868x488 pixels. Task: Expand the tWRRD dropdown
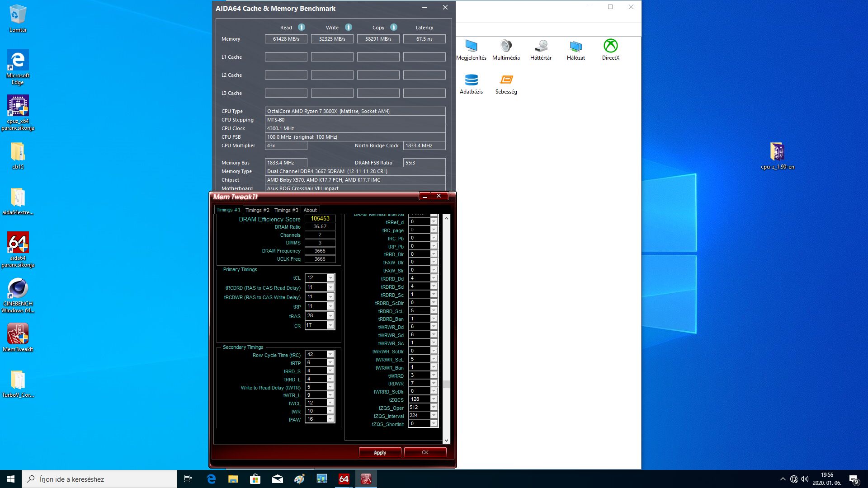pyautogui.click(x=434, y=375)
